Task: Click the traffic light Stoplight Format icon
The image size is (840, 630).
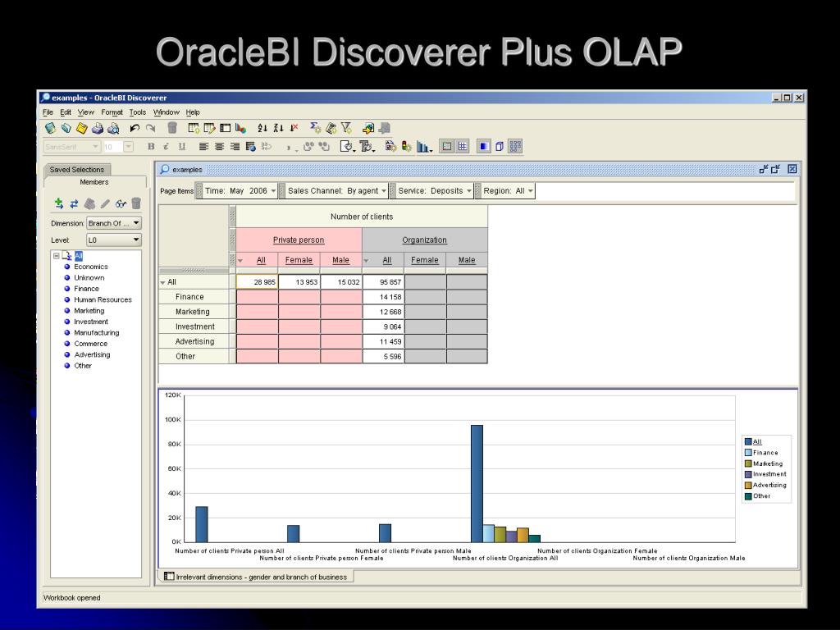Action: 407,146
